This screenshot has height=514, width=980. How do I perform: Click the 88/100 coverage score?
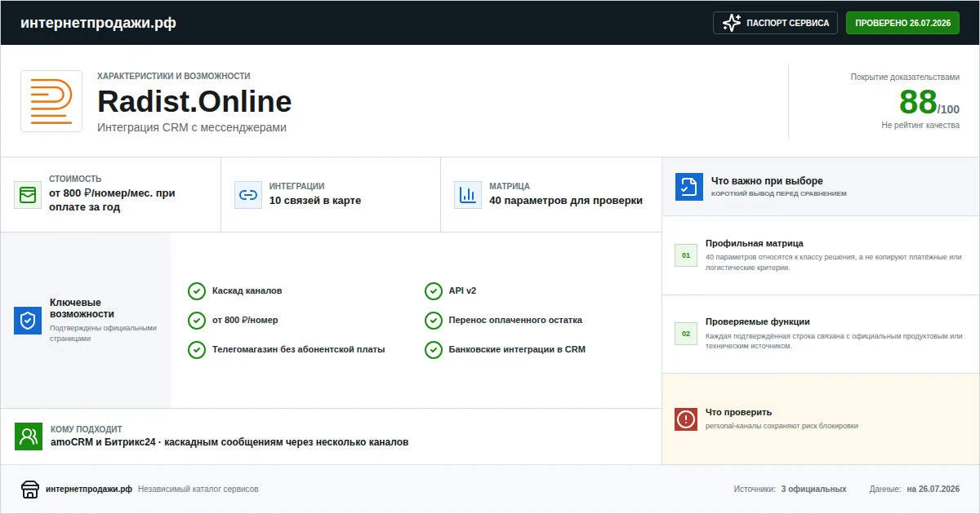(x=929, y=102)
